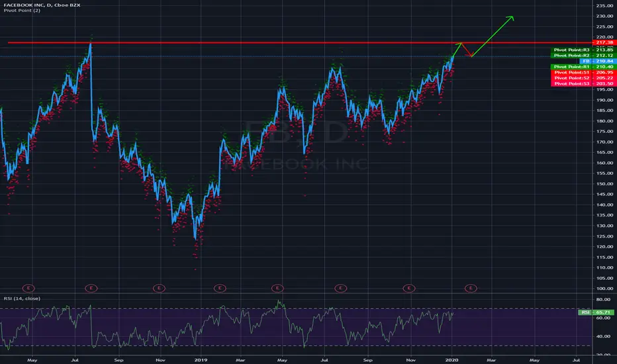Viewport: 617px width, 364px height.
Task: Select the Pivot Point (2) indicator label
Action: point(22,10)
